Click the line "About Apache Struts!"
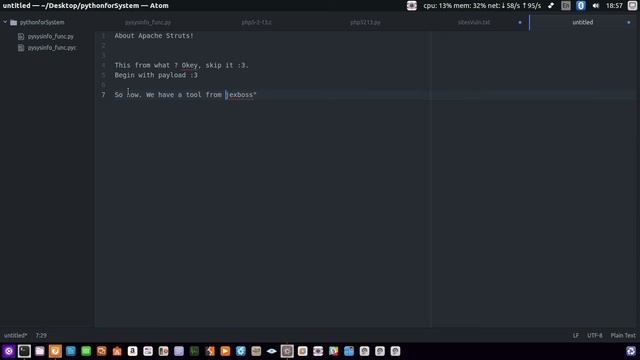The height and width of the screenshot is (360, 640). click(154, 36)
